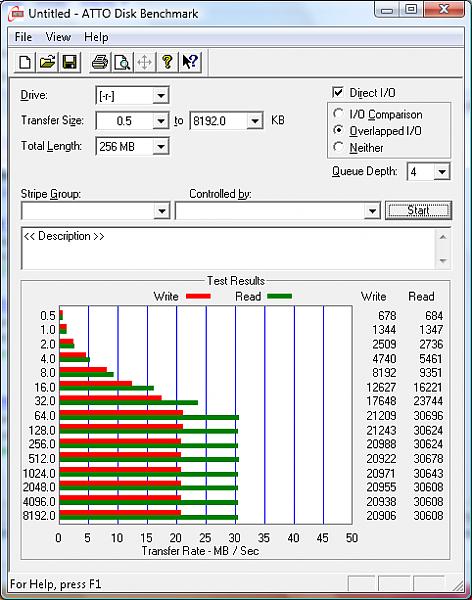This screenshot has width=472, height=600.
Task: Expand the Queue Depth dropdown
Action: coord(442,172)
